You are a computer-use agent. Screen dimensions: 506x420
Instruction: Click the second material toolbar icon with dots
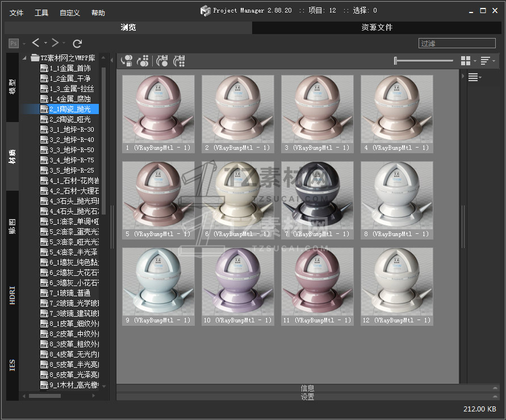click(x=144, y=61)
